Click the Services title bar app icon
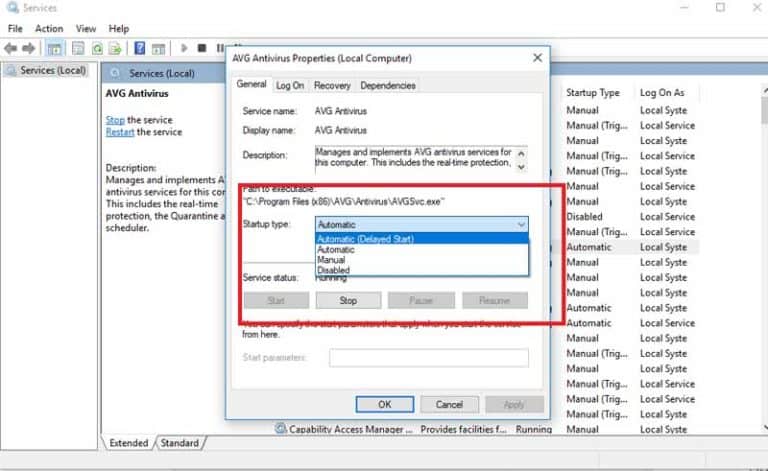The width and height of the screenshot is (768, 471). [x=12, y=8]
